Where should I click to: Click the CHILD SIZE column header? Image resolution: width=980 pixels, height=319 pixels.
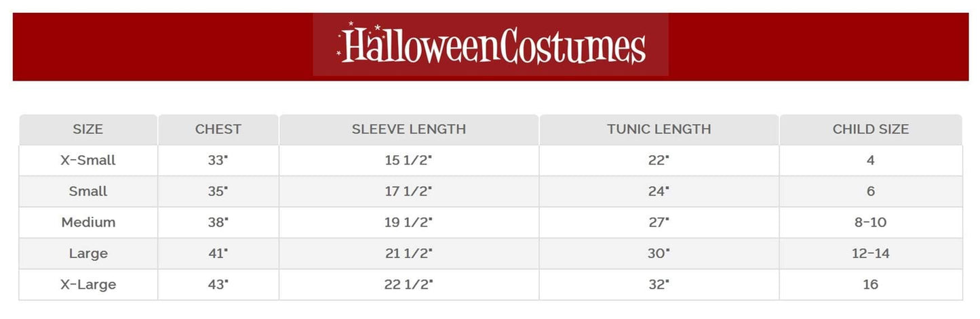click(870, 129)
